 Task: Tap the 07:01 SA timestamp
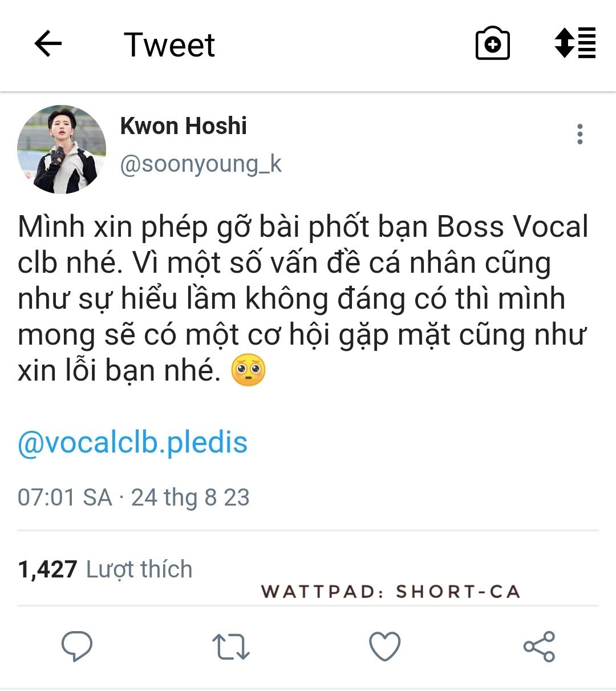pyautogui.click(x=65, y=498)
